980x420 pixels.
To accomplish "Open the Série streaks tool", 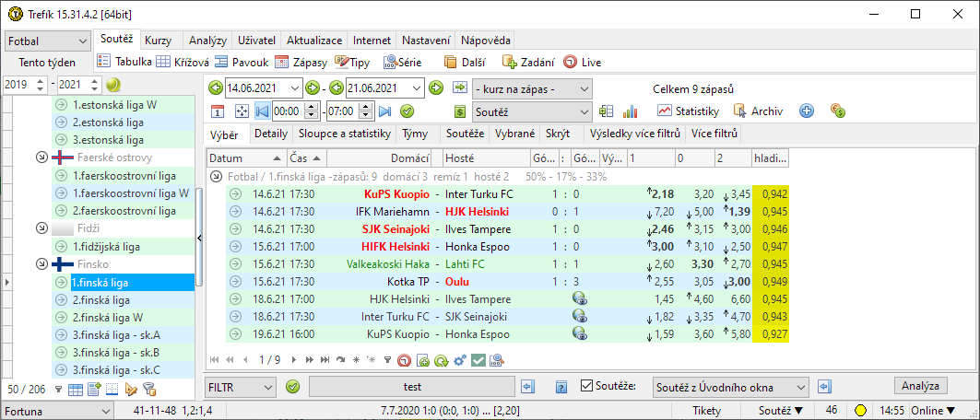I will pyautogui.click(x=403, y=62).
